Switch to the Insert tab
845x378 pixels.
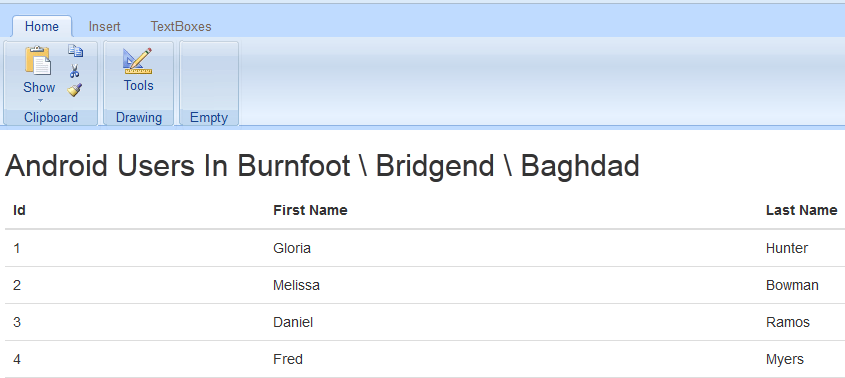click(105, 26)
